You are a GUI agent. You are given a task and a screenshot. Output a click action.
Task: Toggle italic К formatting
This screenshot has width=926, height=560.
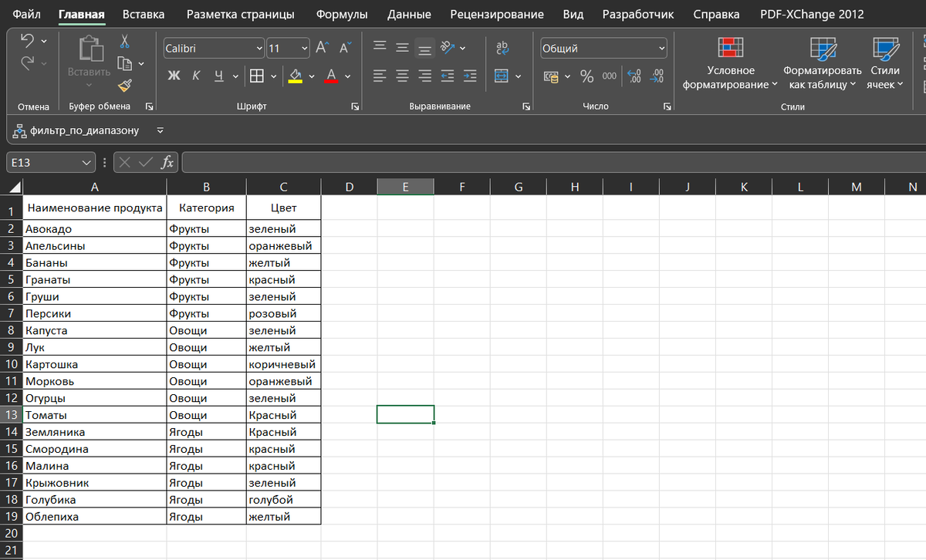[x=196, y=76]
